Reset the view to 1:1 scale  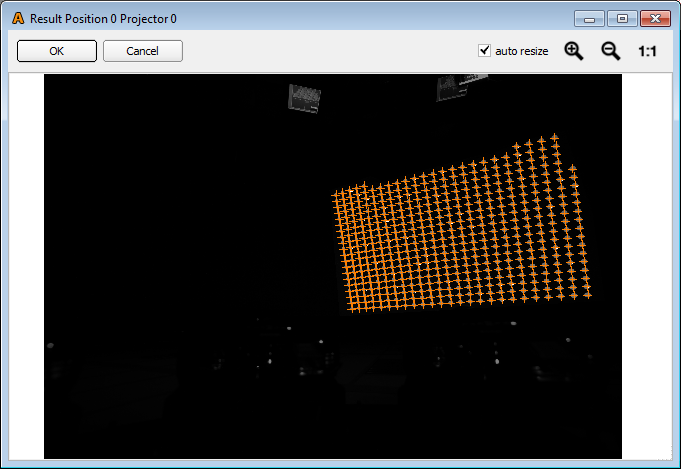point(648,51)
